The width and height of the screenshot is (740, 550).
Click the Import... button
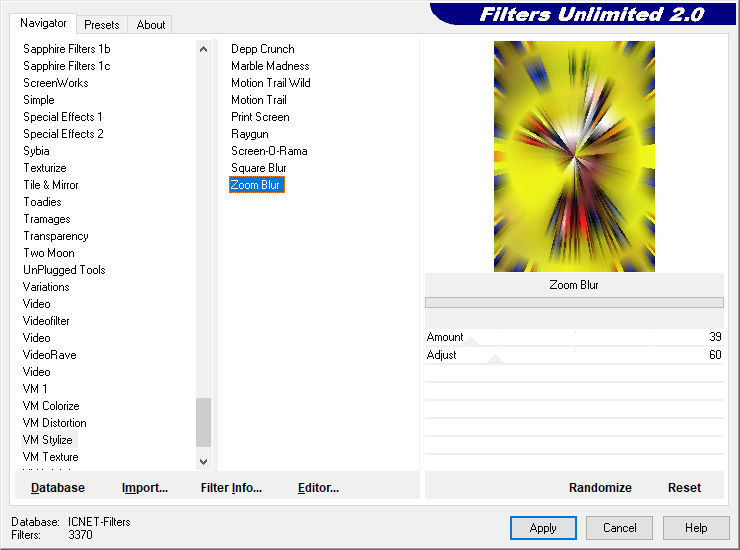(144, 488)
